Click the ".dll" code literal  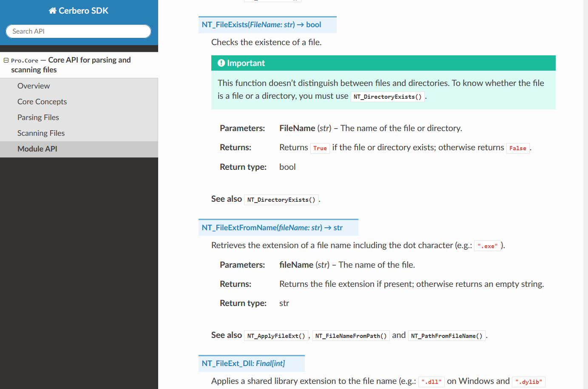click(432, 382)
